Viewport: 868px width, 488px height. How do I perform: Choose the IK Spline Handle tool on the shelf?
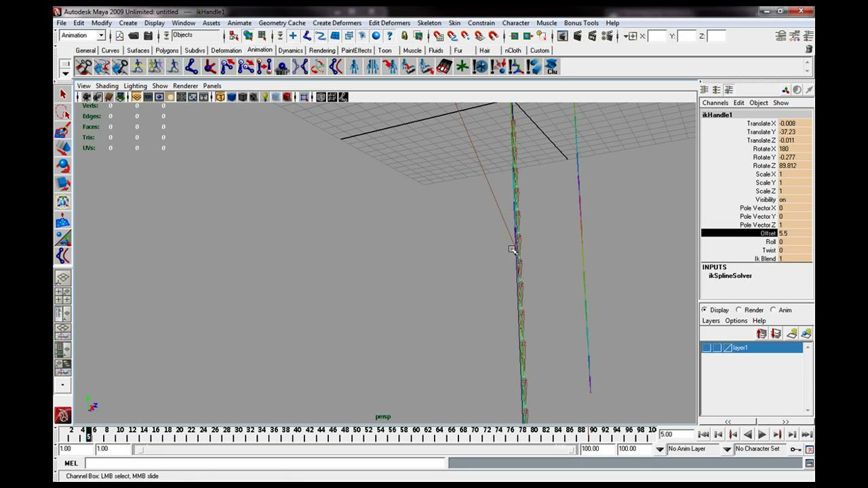click(x=336, y=66)
